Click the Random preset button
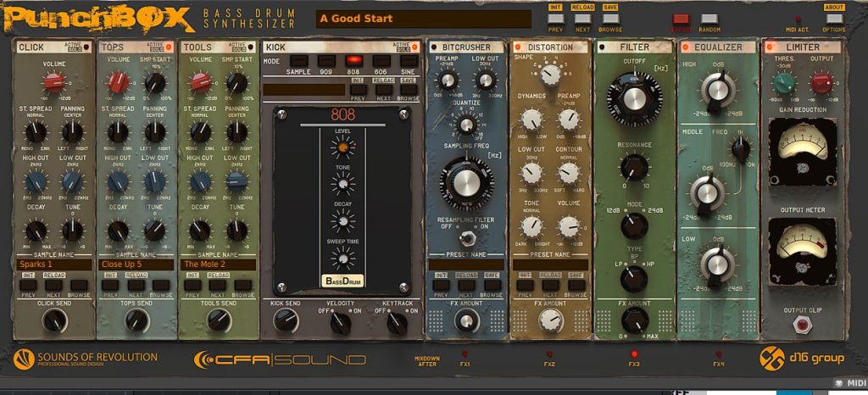This screenshot has width=868, height=395. [x=709, y=18]
